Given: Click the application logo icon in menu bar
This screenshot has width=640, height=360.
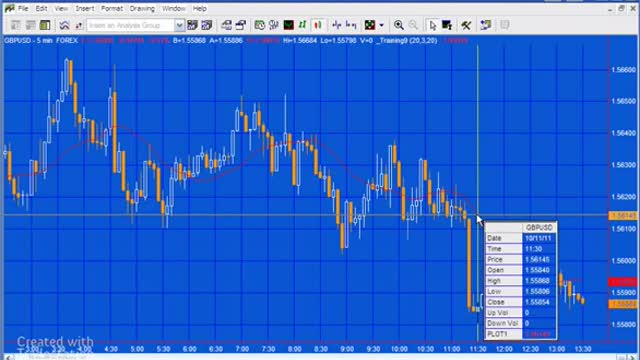Looking at the screenshot, I should [9, 9].
